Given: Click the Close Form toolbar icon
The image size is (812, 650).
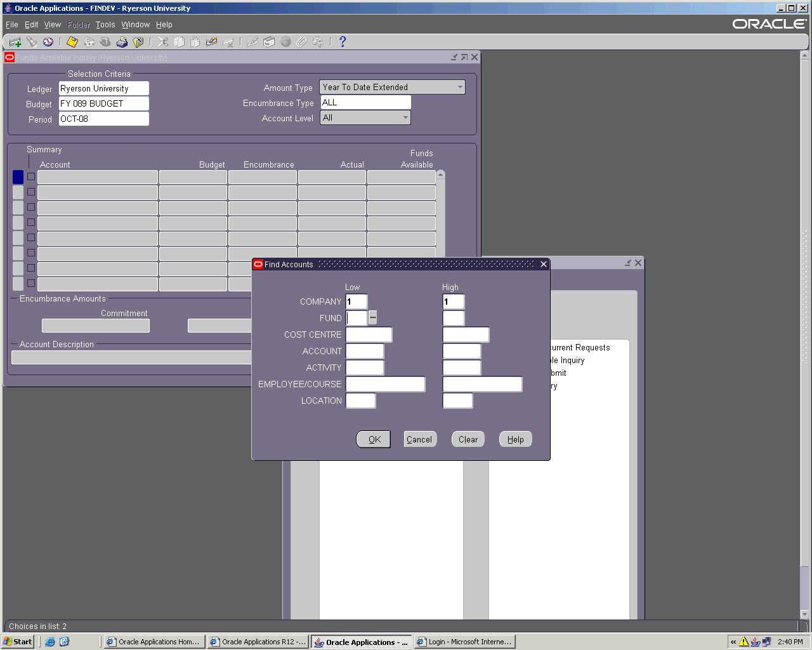Looking at the screenshot, I should pos(138,42).
